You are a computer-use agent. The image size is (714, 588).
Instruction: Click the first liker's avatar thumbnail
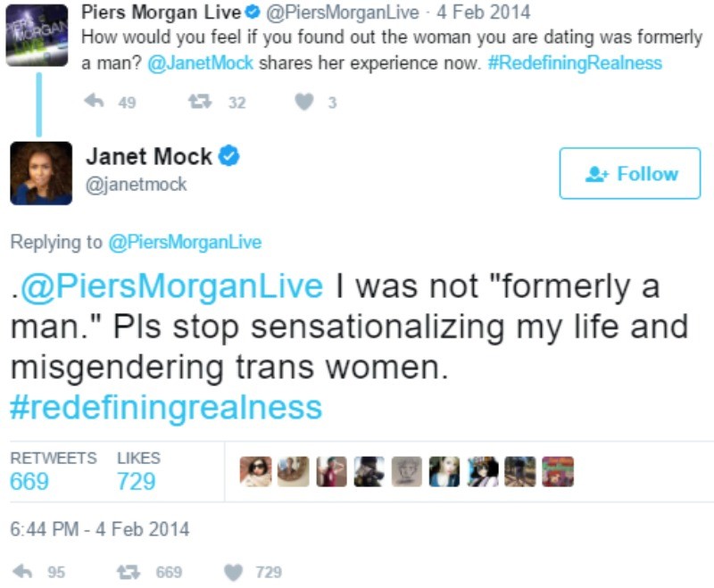pyautogui.click(x=255, y=471)
